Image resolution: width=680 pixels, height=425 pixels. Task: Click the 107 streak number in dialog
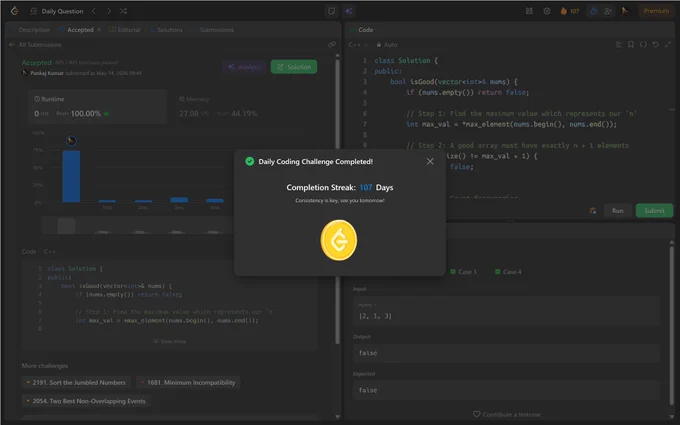(x=366, y=187)
